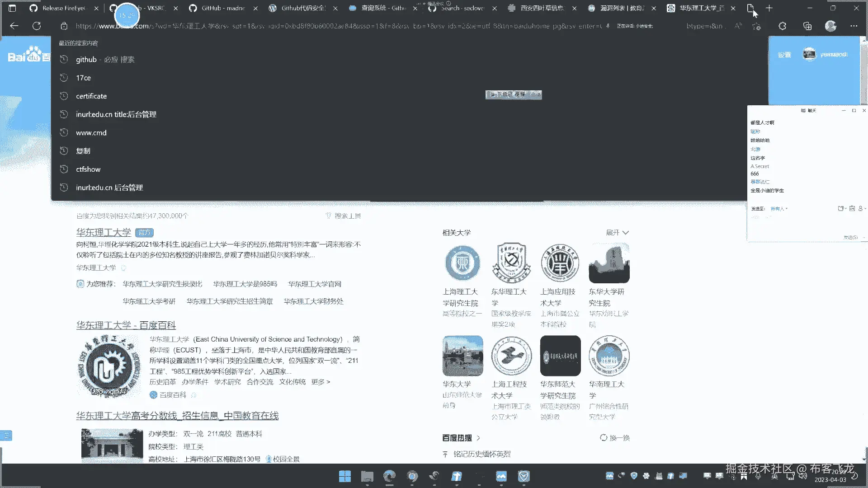Open the Windows Start menu

(345, 476)
